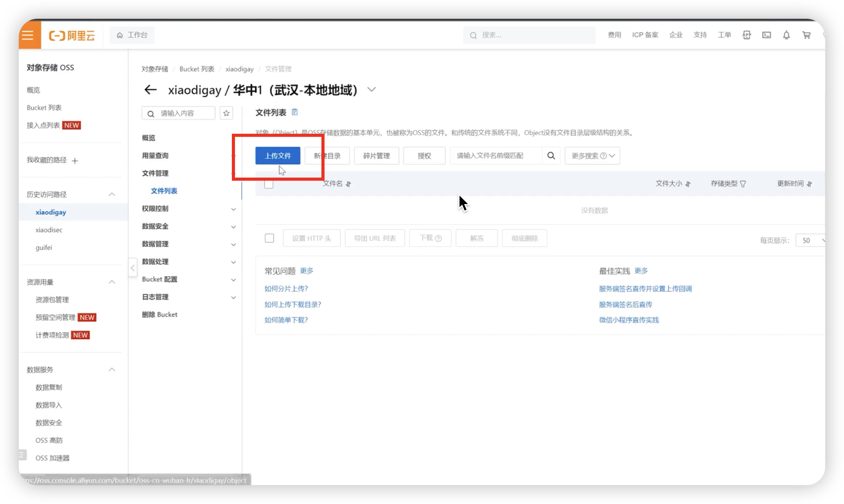Add a favorite path with plus icon

point(75,161)
